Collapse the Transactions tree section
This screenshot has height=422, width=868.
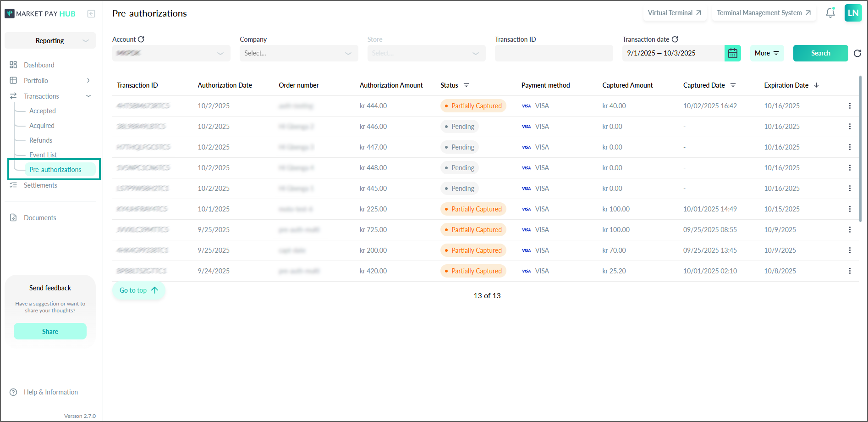88,96
